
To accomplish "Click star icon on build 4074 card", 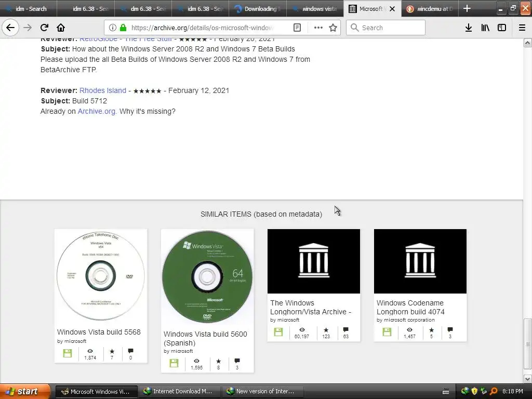I will pyautogui.click(x=432, y=330).
